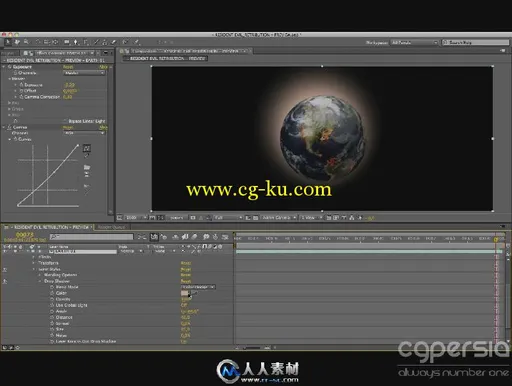Viewport: 512px width, 386px height.
Task: Toggle the Bypass Linear Light checkbox
Action: [65, 121]
